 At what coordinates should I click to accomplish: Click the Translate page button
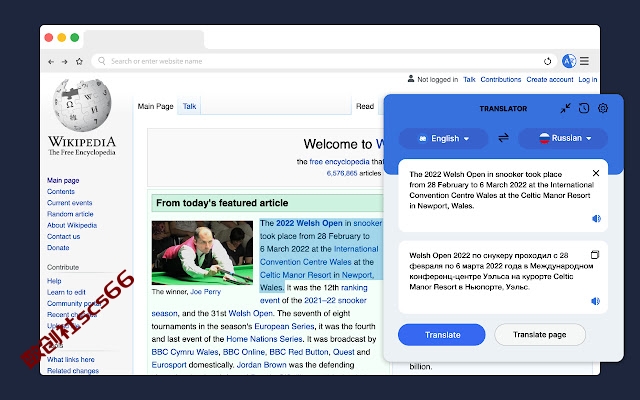tap(540, 335)
